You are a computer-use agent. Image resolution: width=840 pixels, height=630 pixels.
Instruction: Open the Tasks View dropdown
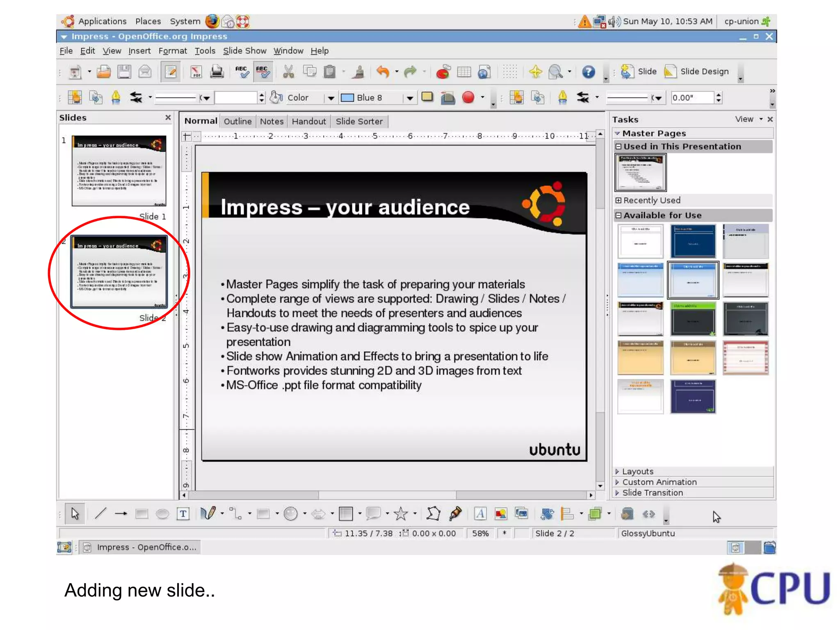[749, 119]
